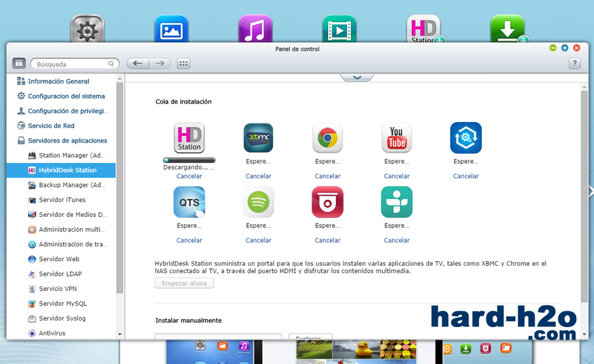
Task: Click the HD Station app icon in queue
Action: [x=189, y=138]
